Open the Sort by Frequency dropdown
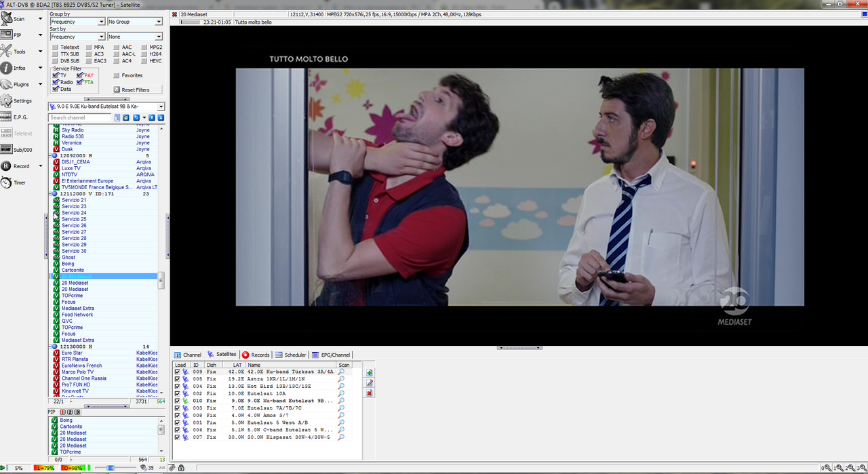Image resolution: width=868 pixels, height=474 pixels. [77, 37]
